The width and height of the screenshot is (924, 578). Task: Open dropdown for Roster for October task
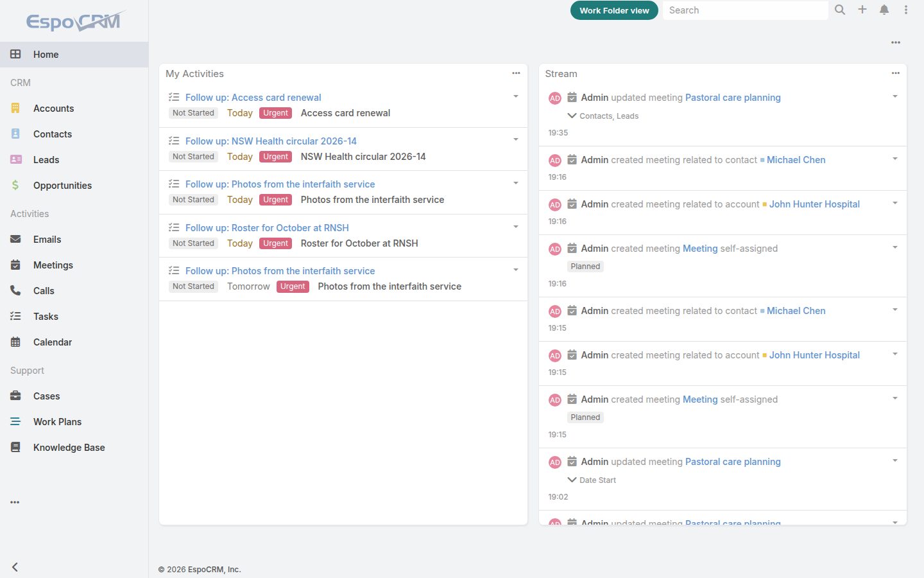click(516, 227)
